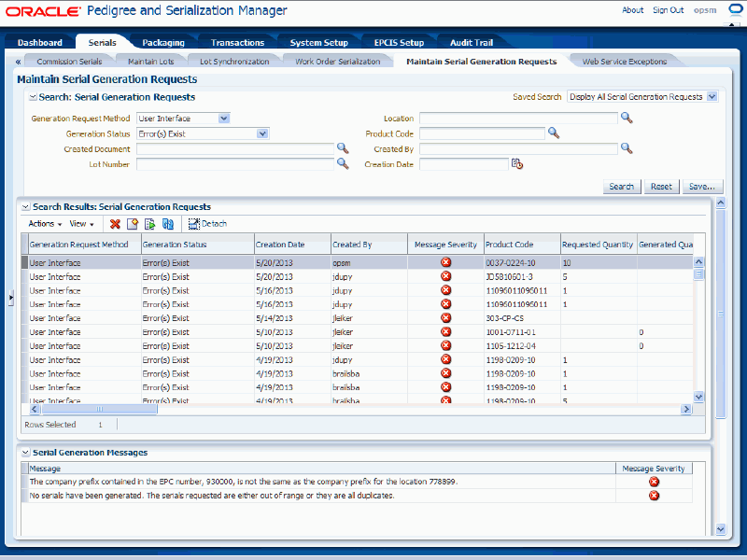Open Product Code search magnifier icon
The height and width of the screenshot is (560, 747).
[553, 133]
